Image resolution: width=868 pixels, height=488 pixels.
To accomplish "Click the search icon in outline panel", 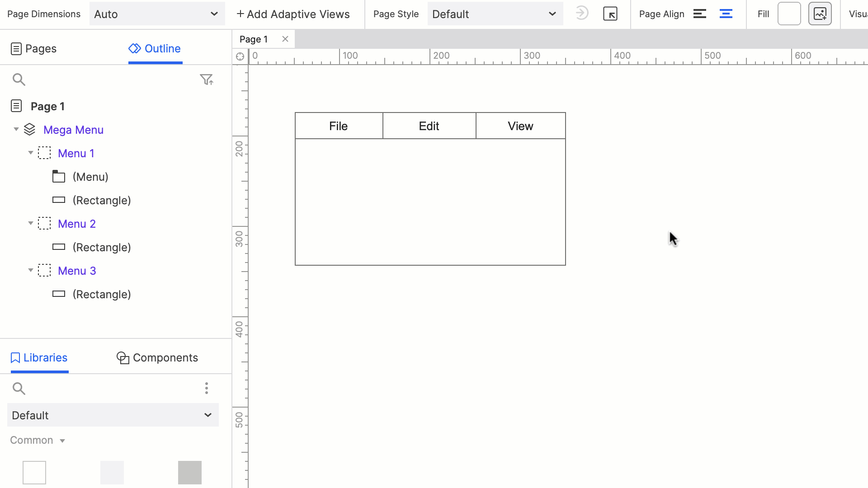I will pos(19,79).
